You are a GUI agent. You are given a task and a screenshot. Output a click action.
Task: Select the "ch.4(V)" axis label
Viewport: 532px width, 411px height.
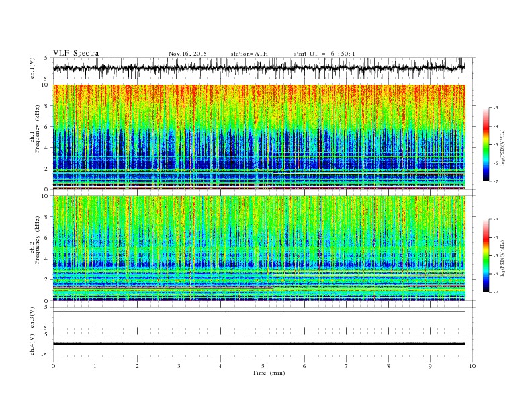pos(32,345)
